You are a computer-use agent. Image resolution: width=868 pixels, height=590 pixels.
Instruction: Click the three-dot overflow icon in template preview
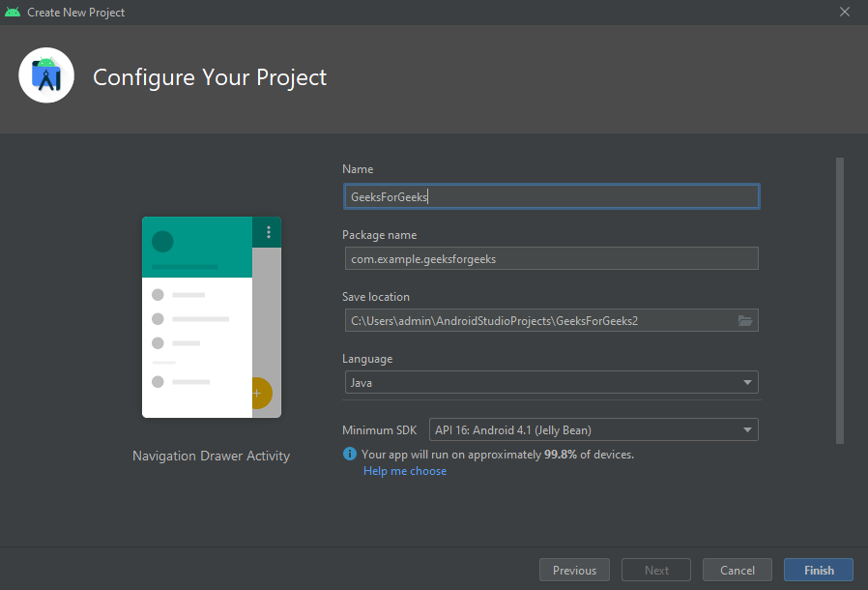269,232
